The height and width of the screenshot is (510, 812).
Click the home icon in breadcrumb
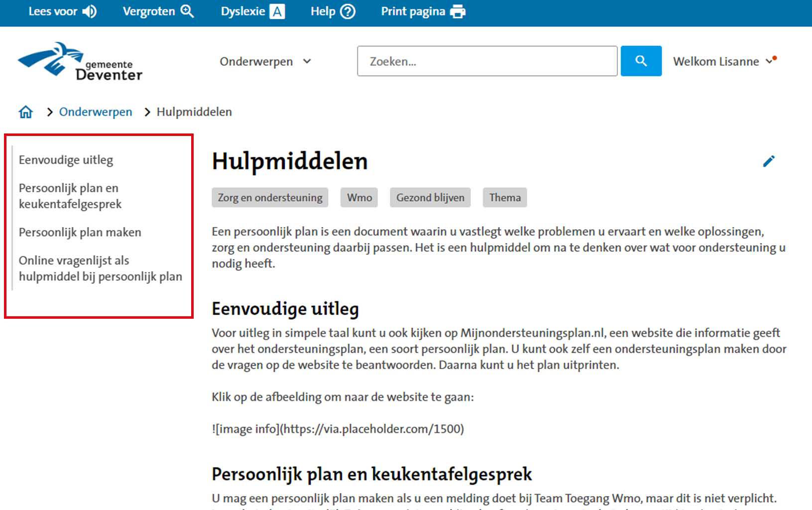[26, 112]
